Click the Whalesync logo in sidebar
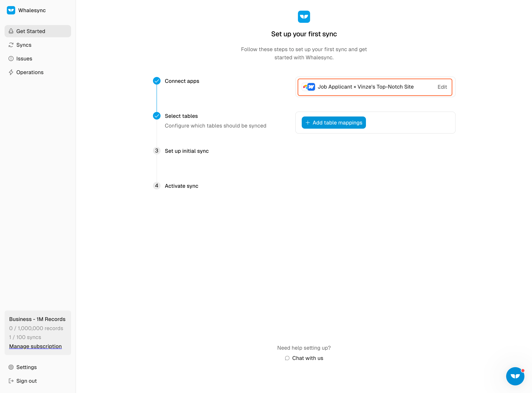This screenshot has width=532, height=393. point(11,10)
